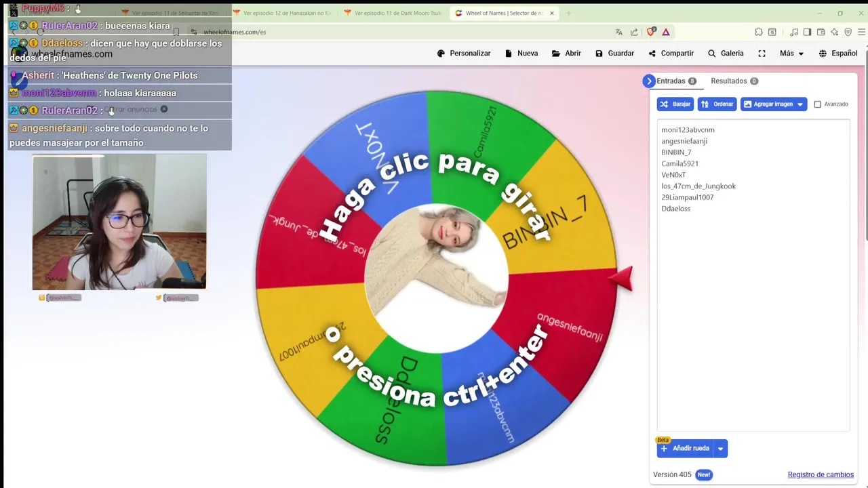The height and width of the screenshot is (488, 868).
Task: Close the Wheel of Names browser tab
Action: [552, 13]
